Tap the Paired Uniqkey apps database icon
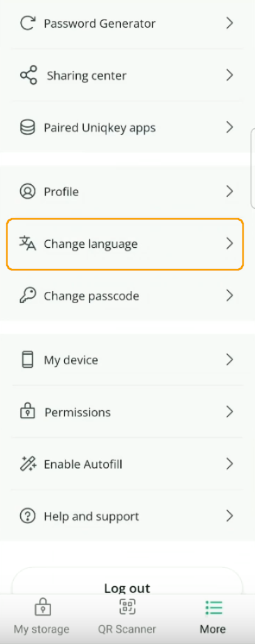Viewport: 255px width, 644px height. click(28, 127)
